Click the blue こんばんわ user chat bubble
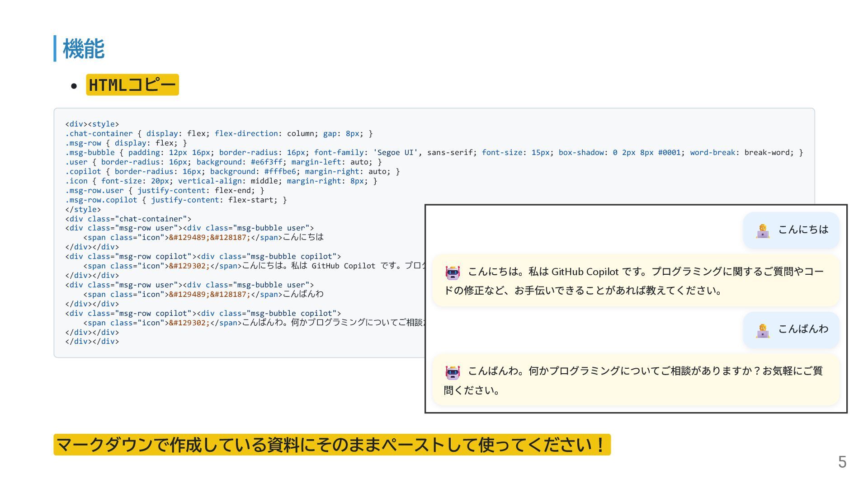868x488 pixels. (x=791, y=330)
